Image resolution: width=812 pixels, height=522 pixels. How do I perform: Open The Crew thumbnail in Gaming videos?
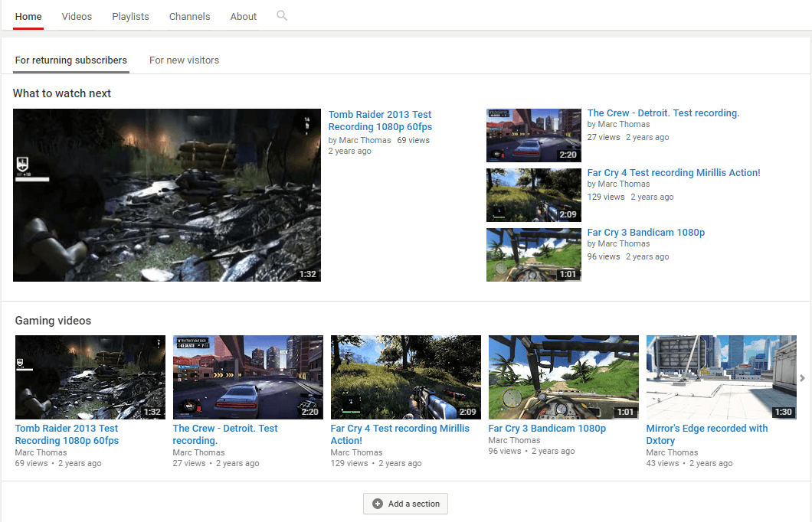click(x=248, y=377)
